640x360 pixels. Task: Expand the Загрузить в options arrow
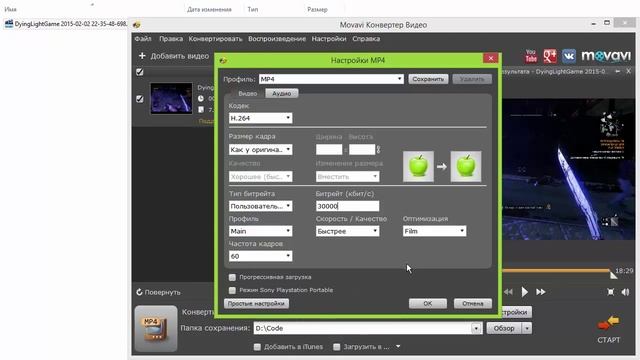[398, 347]
